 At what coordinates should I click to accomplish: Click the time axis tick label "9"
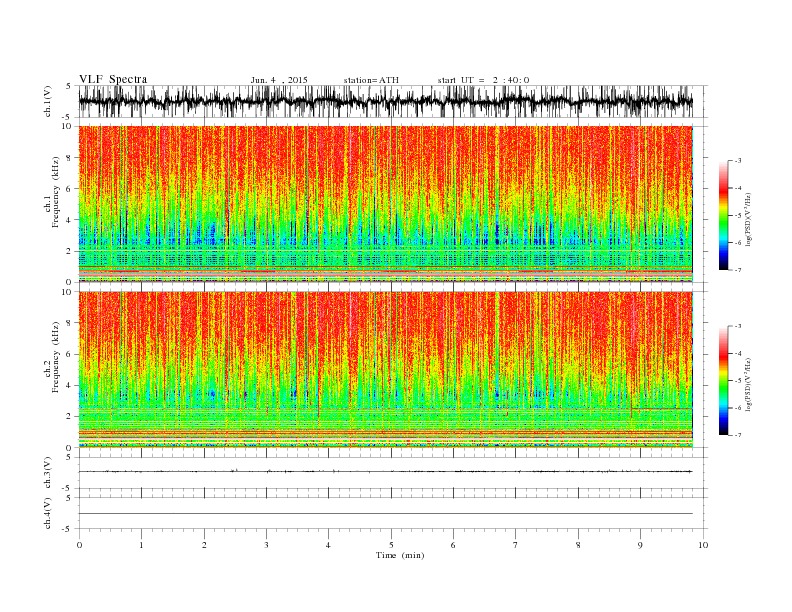[x=640, y=545]
